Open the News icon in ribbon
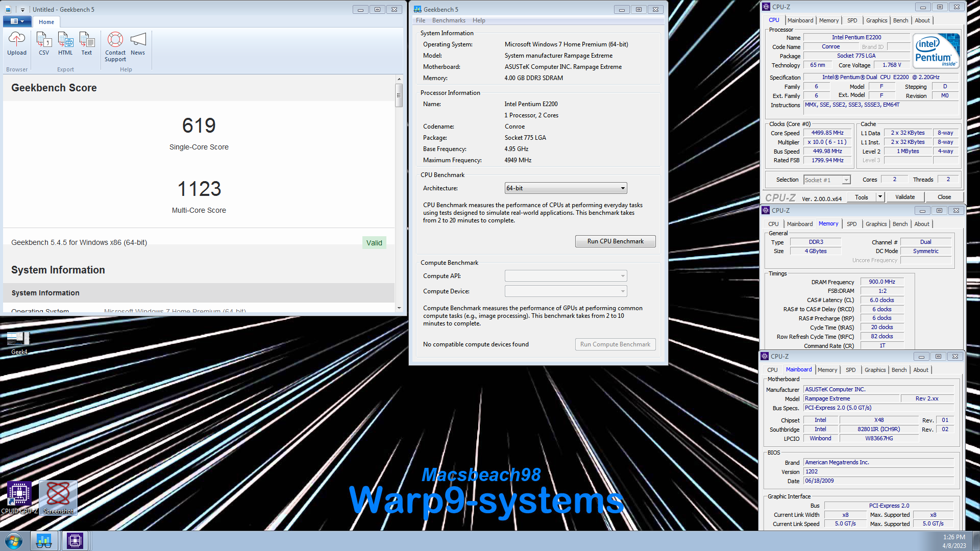 [138, 43]
